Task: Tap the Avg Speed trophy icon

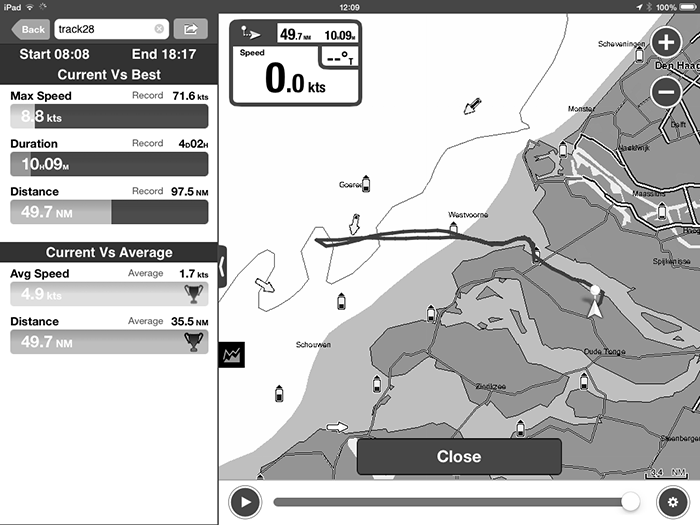Action: click(x=194, y=294)
